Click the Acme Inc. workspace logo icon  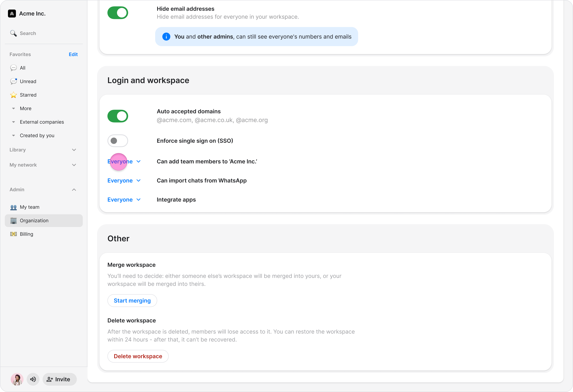point(12,14)
